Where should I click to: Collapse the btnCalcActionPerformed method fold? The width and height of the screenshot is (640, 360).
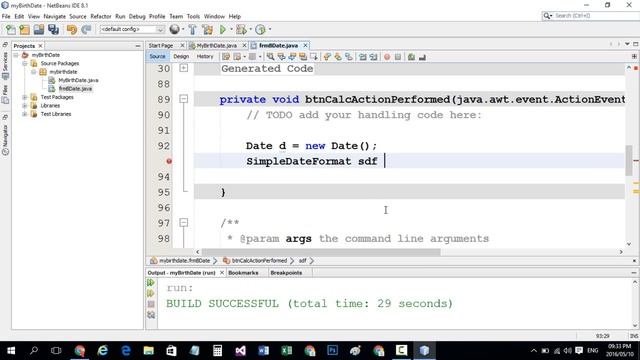coord(184,99)
